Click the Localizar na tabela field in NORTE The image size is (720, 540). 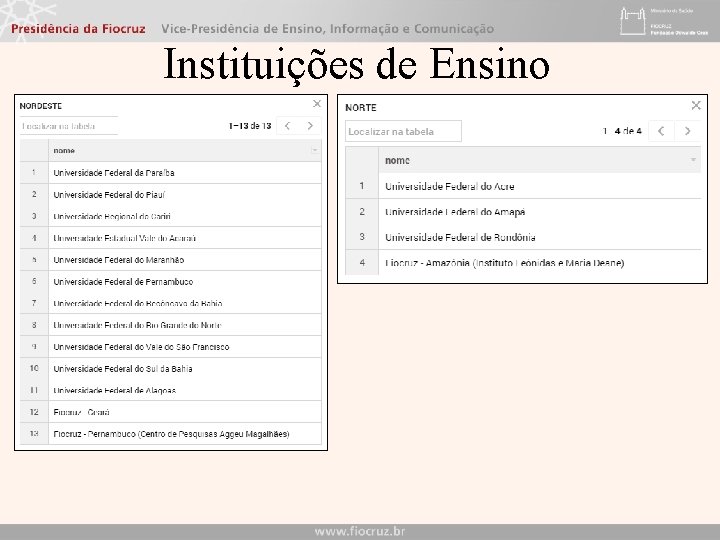point(403,131)
